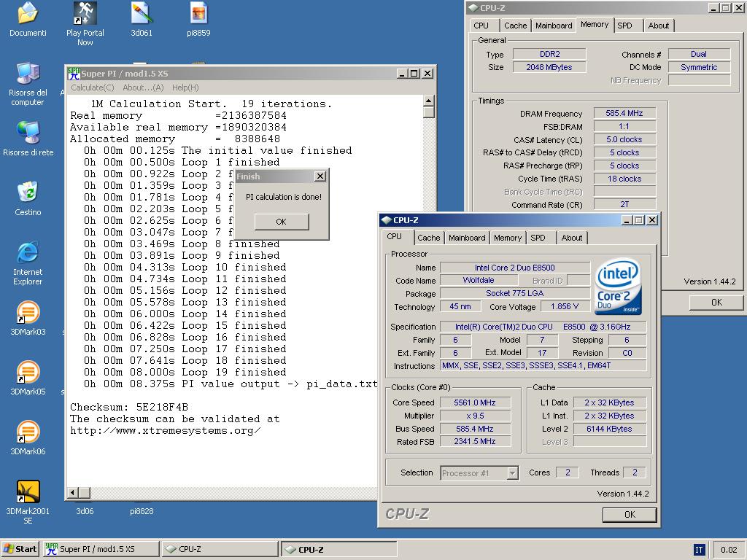Image resolution: width=747 pixels, height=560 pixels.
Task: Open the Help(H) menu in Super PI
Action: (185, 87)
